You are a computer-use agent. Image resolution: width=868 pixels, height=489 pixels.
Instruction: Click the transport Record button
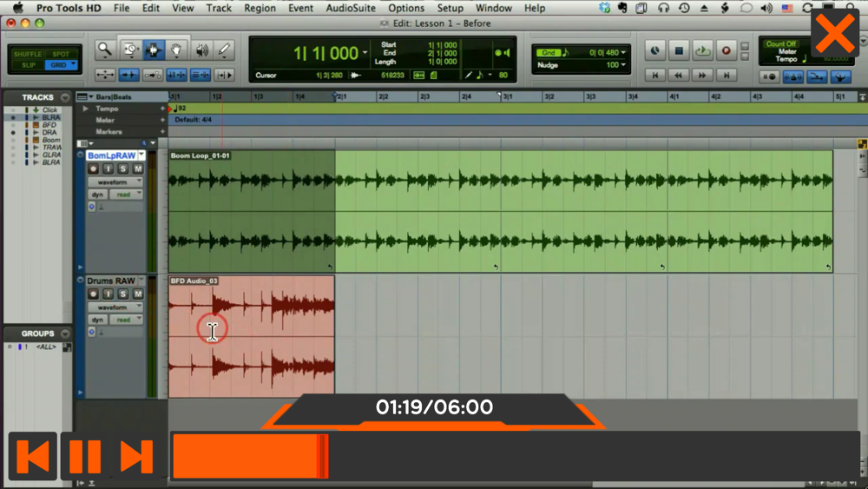(727, 50)
